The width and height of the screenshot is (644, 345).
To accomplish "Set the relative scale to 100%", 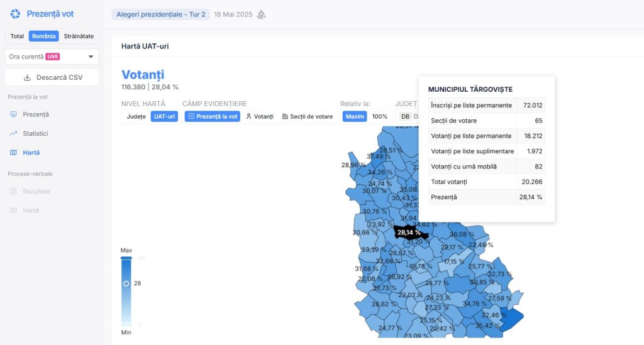I will 380,116.
